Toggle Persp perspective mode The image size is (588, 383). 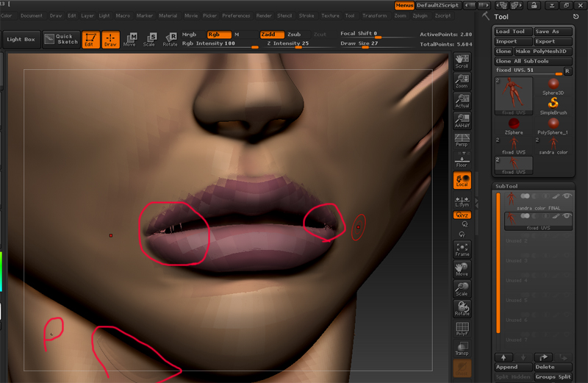pos(462,140)
